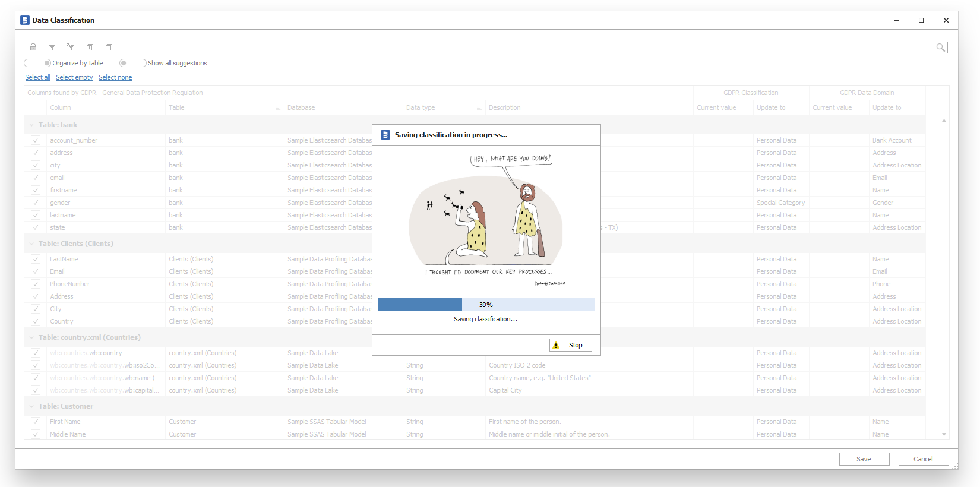980x487 pixels.
Task: Click into the search input field
Action: (883, 48)
